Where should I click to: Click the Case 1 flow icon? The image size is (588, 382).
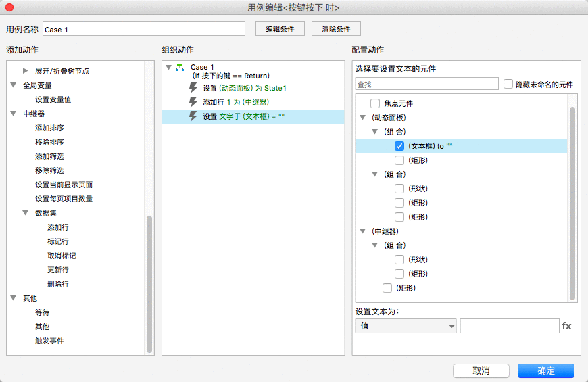coord(180,67)
